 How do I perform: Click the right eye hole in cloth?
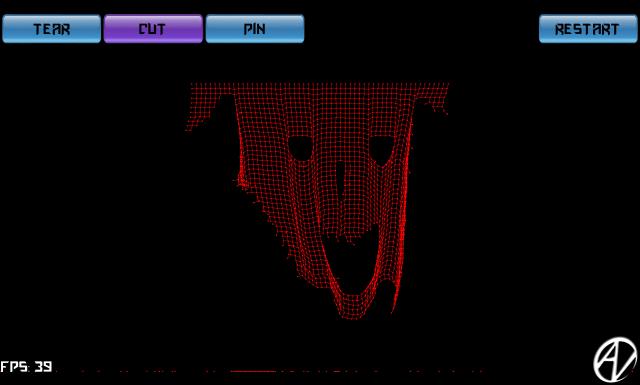tap(382, 150)
